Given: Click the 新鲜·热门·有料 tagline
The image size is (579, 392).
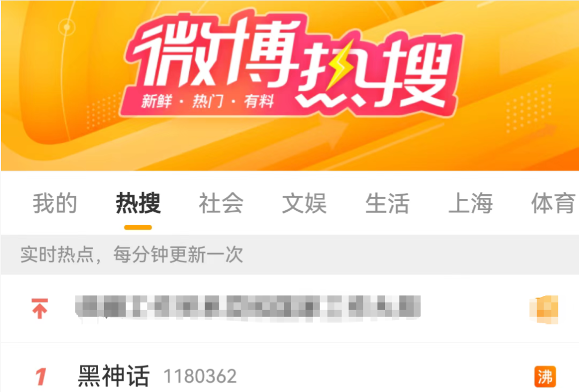Looking at the screenshot, I should (207, 101).
